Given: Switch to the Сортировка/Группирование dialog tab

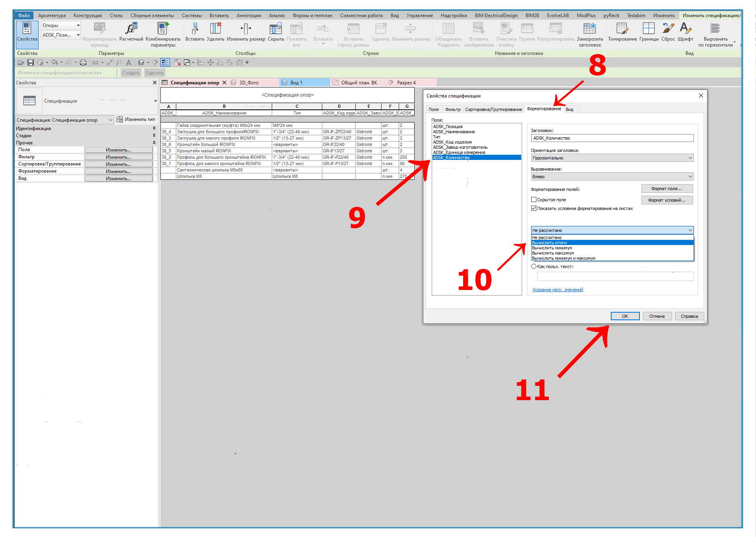Looking at the screenshot, I should tap(493, 109).
